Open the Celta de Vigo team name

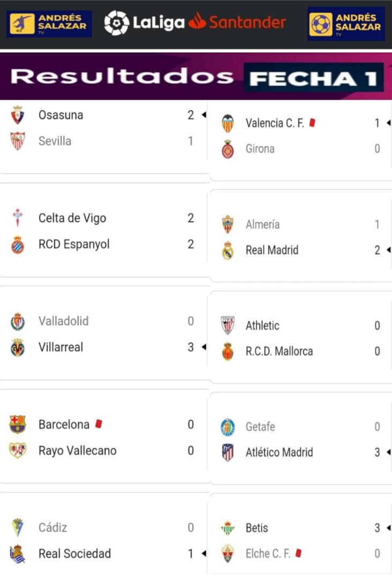pos(72,218)
